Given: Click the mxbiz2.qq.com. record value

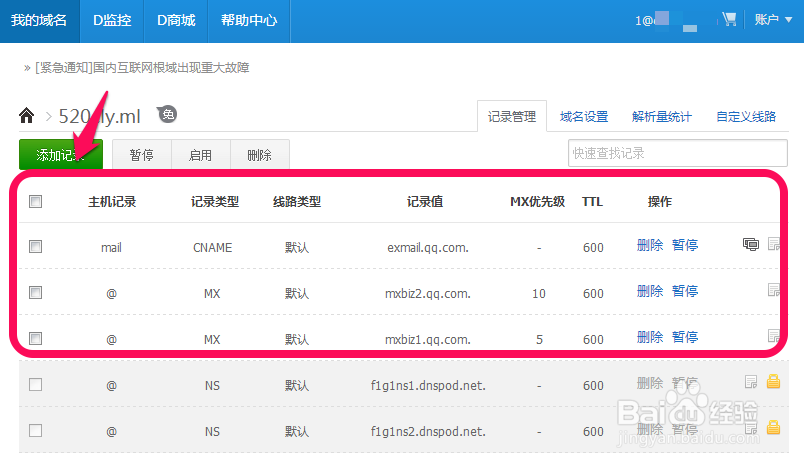Looking at the screenshot, I should click(428, 294).
